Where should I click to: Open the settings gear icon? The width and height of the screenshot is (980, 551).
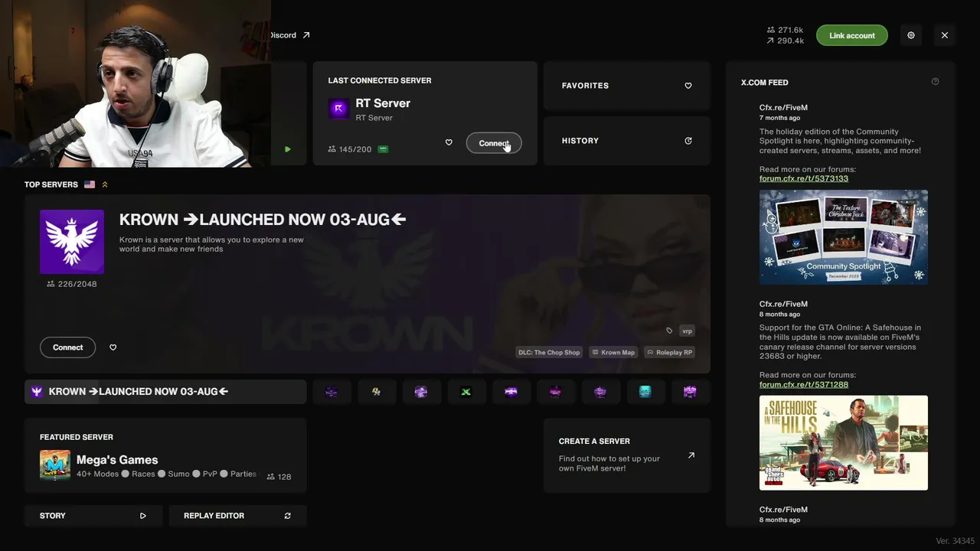tap(911, 35)
